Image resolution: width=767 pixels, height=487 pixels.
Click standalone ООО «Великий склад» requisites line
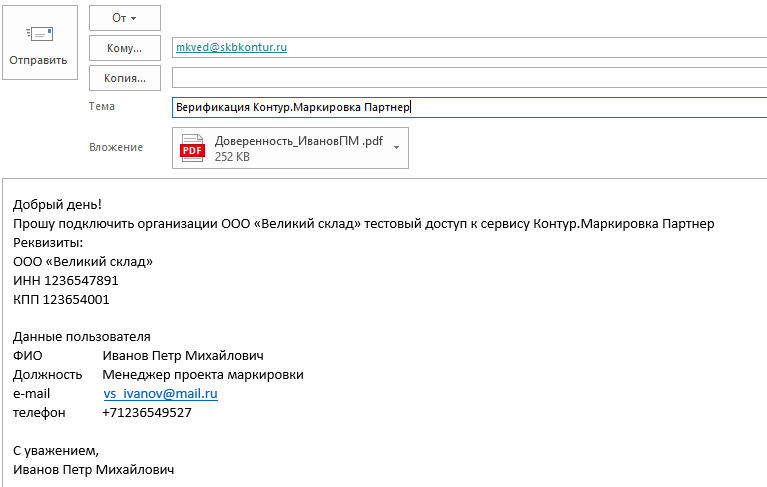[83, 262]
